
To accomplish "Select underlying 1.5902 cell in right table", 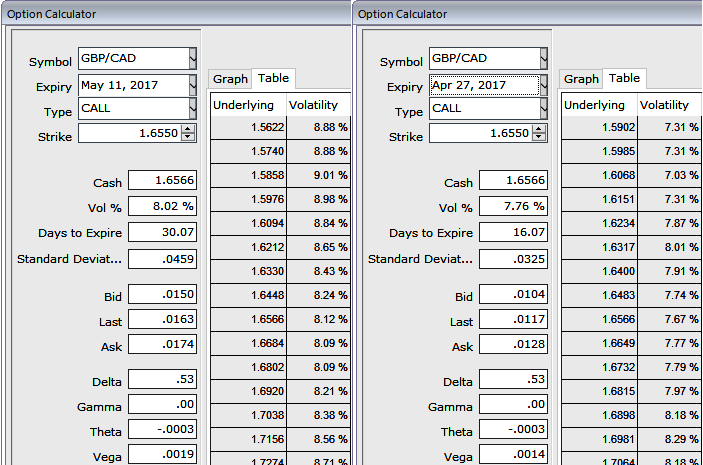I will (x=599, y=127).
